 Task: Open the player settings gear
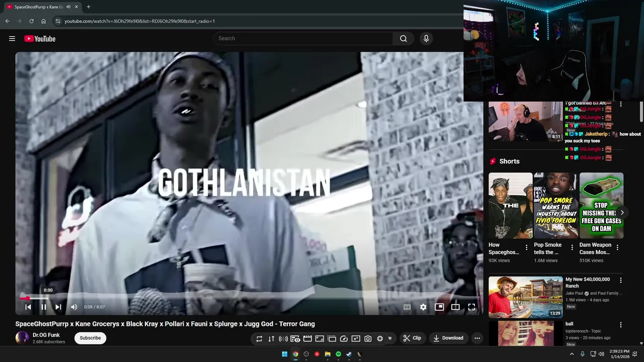423,307
